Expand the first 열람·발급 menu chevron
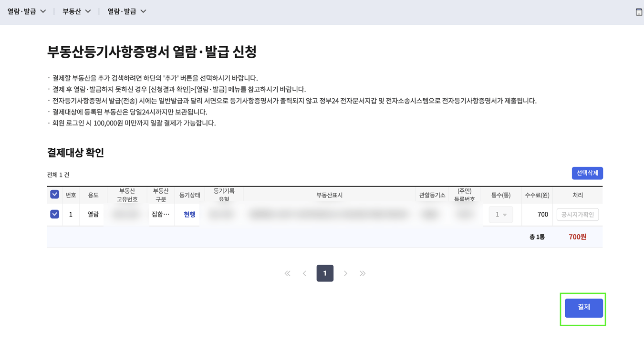 [x=43, y=11]
